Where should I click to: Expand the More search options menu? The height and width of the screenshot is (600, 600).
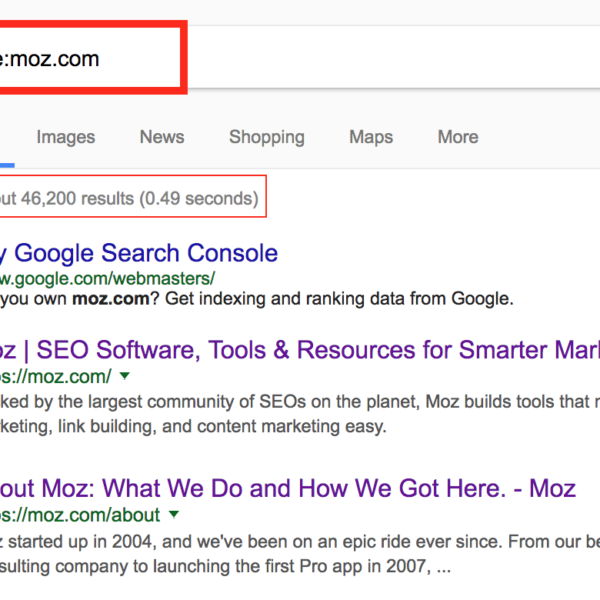[458, 137]
